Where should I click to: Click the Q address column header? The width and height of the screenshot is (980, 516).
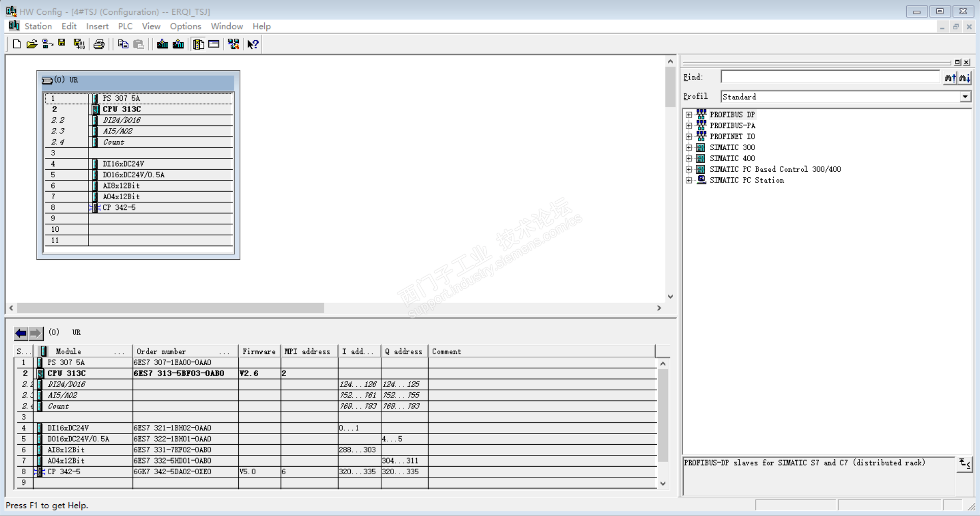click(x=404, y=351)
